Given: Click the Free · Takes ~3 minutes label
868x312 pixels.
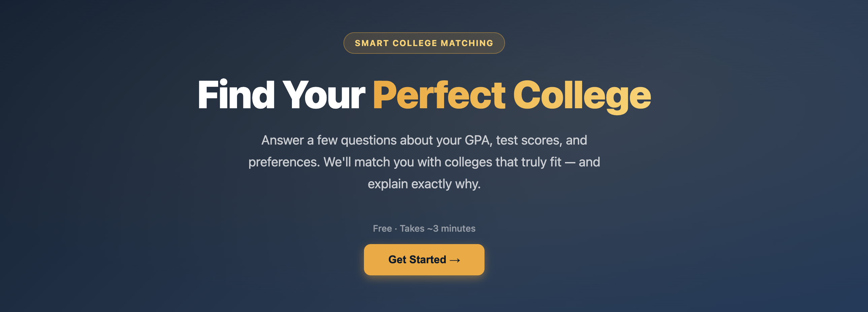Looking at the screenshot, I should click(x=424, y=228).
